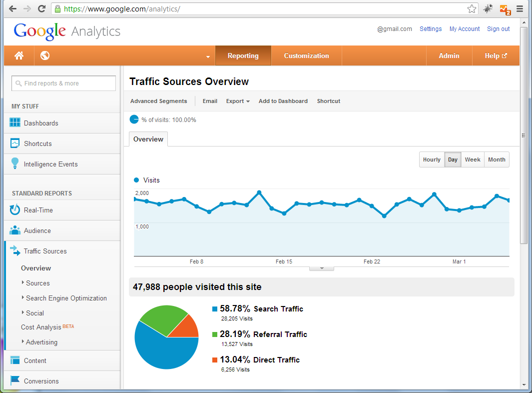Click the Intelligence Events lightbulb icon
532x393 pixels.
point(15,163)
